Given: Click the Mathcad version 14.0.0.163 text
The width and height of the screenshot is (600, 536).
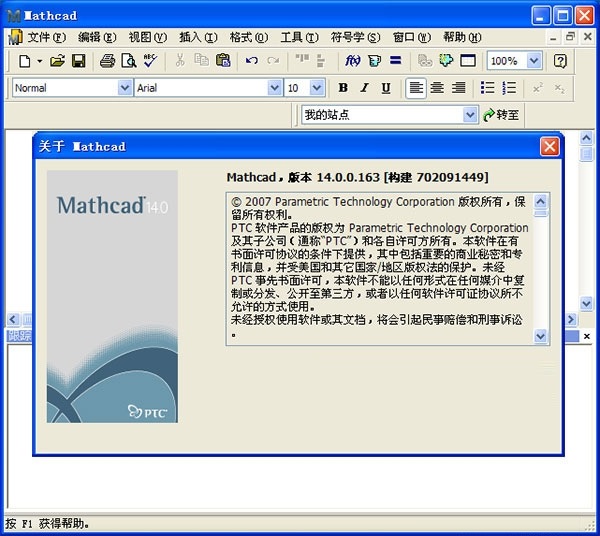Looking at the screenshot, I should 358,177.
